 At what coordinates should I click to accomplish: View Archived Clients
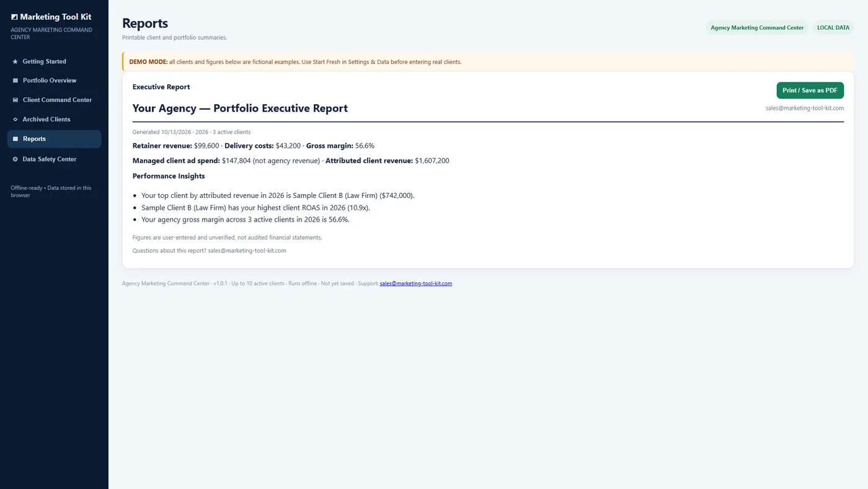pos(54,119)
